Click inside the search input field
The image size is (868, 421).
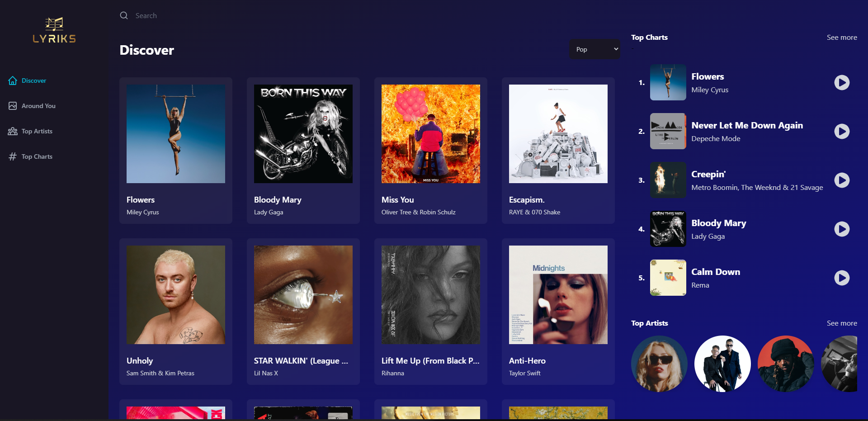[x=181, y=15]
